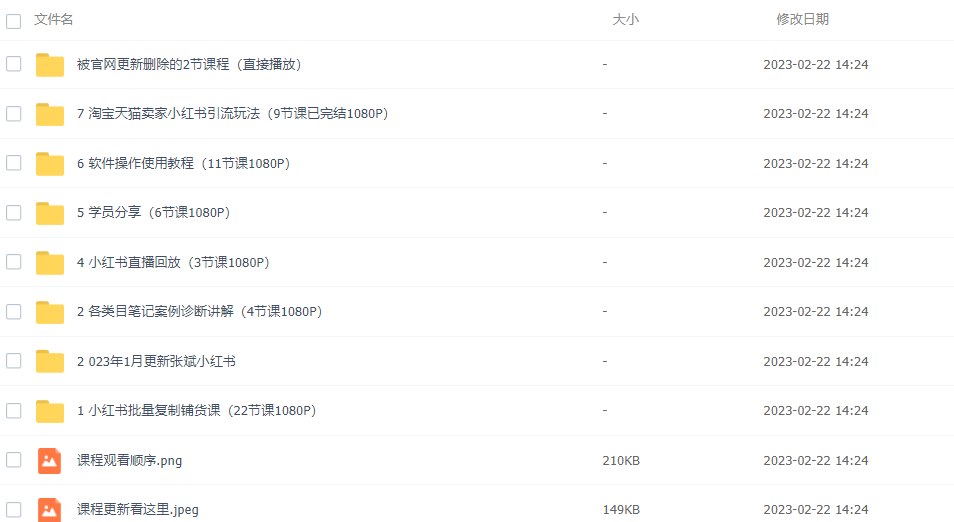
Task: Open file name 课程观看顺序.png
Action: 130,461
